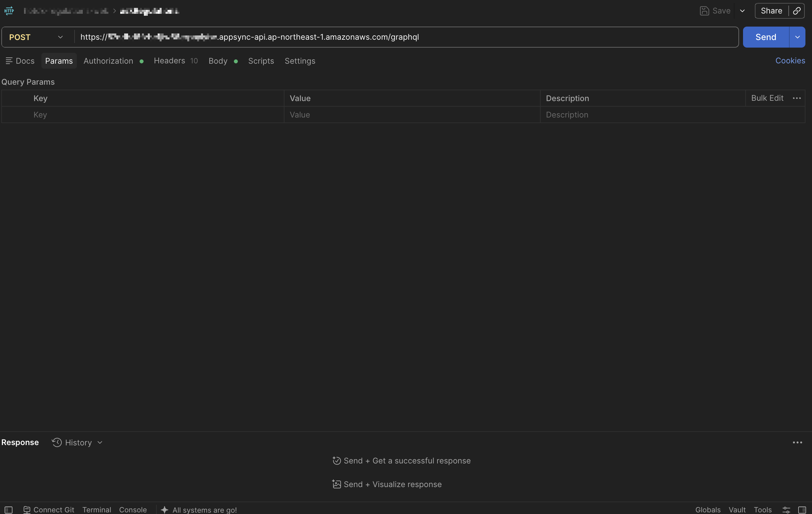Viewport: 812px width, 514px height.
Task: Click the History clock icon
Action: tap(56, 442)
